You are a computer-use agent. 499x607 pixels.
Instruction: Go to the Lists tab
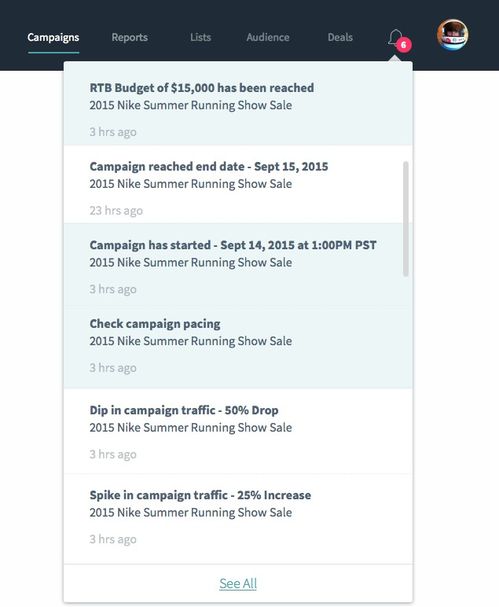[201, 38]
